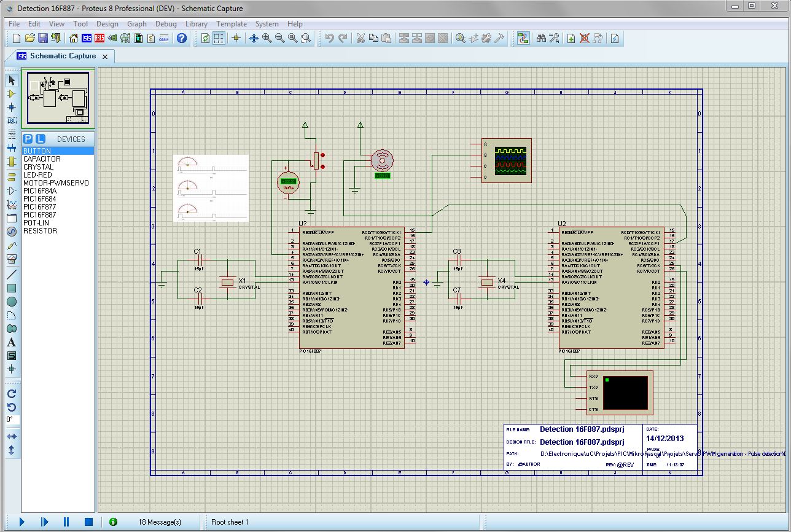
Task: Copy to clipboard icon in toolbar
Action: pyautogui.click(x=373, y=38)
